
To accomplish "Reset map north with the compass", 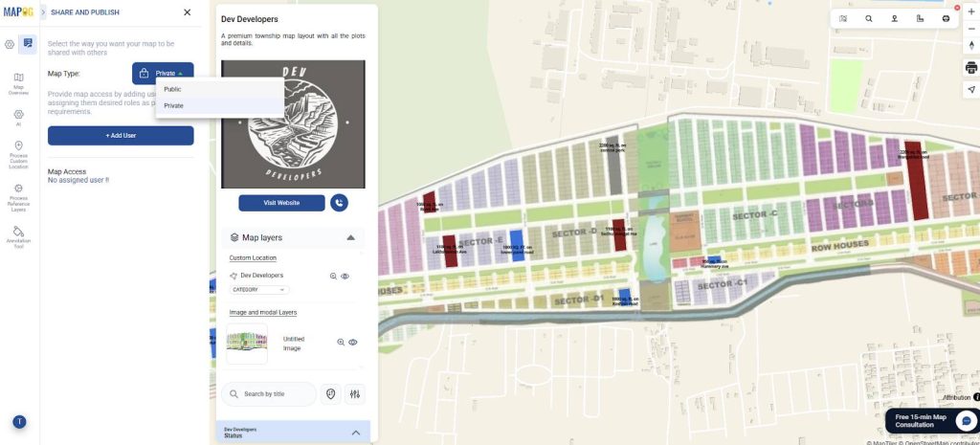I will coord(971,45).
